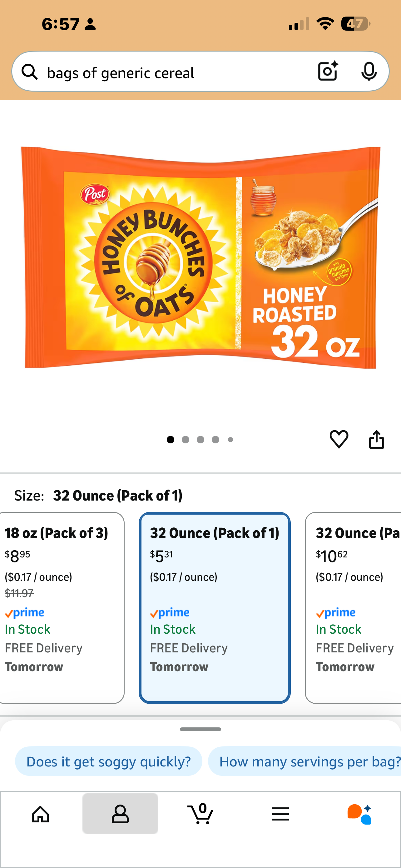Jump to fourth image carousel dot
The width and height of the screenshot is (401, 868).
215,440
